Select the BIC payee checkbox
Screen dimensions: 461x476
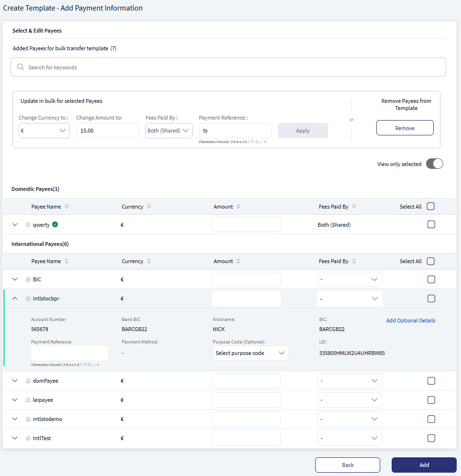tap(431, 279)
